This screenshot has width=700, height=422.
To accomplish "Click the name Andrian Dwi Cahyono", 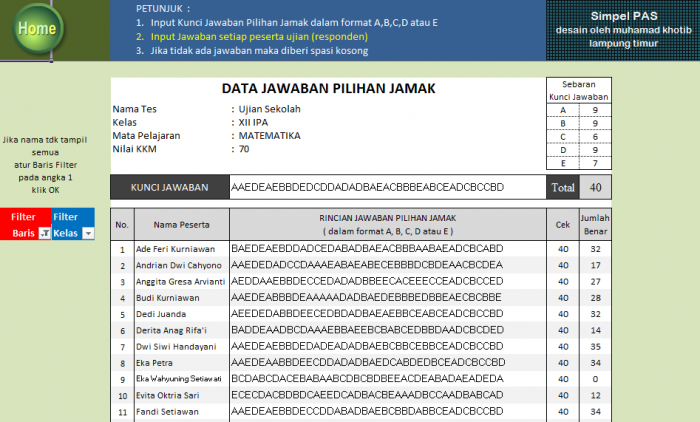I will pos(179,265).
